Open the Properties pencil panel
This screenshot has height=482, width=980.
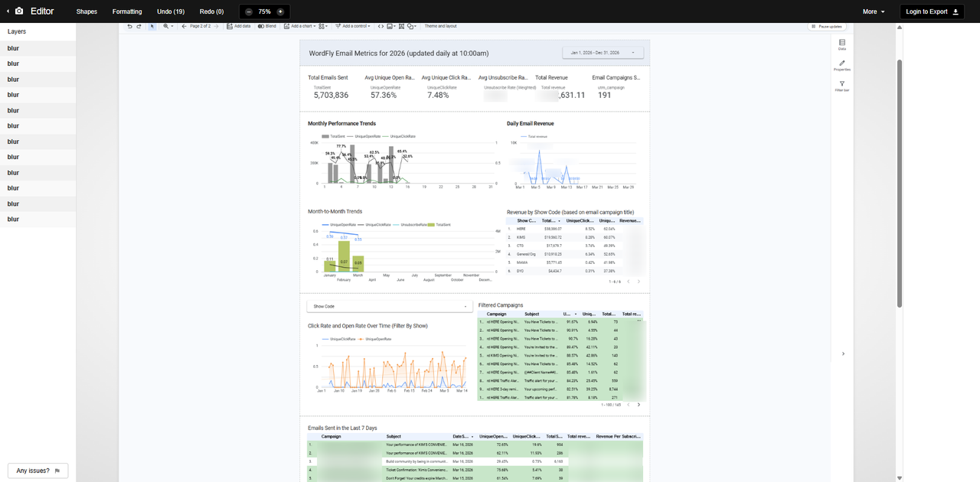point(842,65)
